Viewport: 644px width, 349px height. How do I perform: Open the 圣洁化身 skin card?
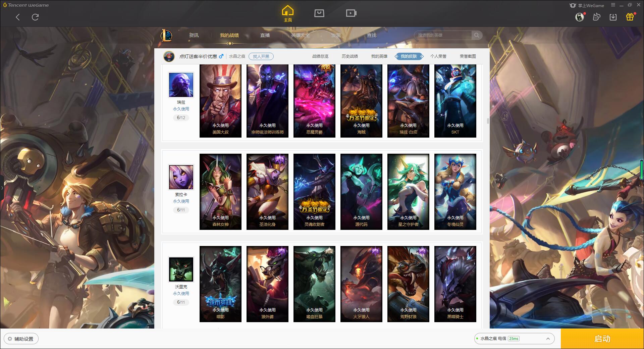pos(267,192)
